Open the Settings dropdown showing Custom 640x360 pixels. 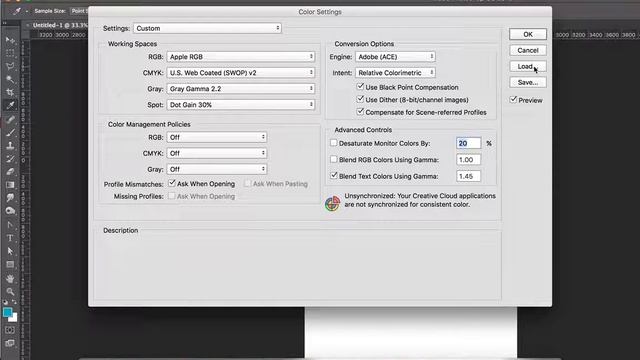(207, 28)
